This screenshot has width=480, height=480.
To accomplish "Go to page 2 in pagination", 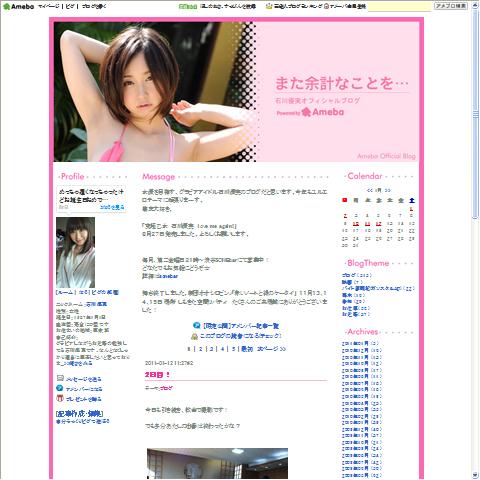I will click(x=201, y=349).
